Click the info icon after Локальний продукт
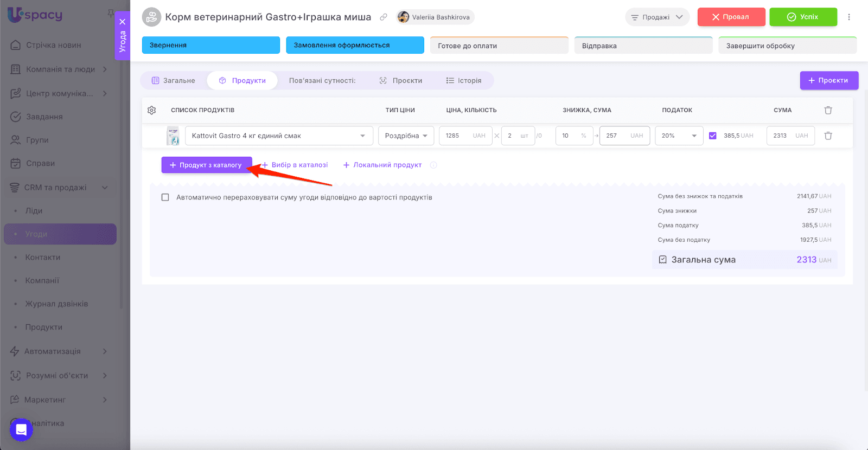The height and width of the screenshot is (450, 868). [x=433, y=165]
